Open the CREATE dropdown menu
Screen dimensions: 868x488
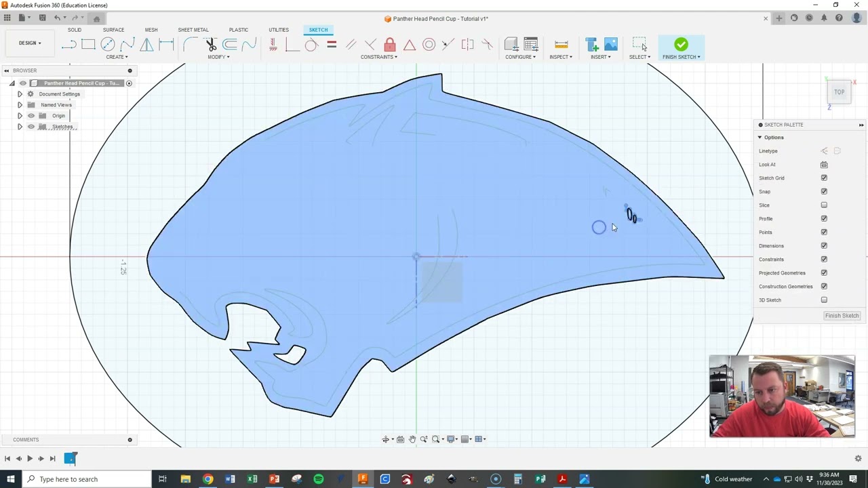(117, 57)
